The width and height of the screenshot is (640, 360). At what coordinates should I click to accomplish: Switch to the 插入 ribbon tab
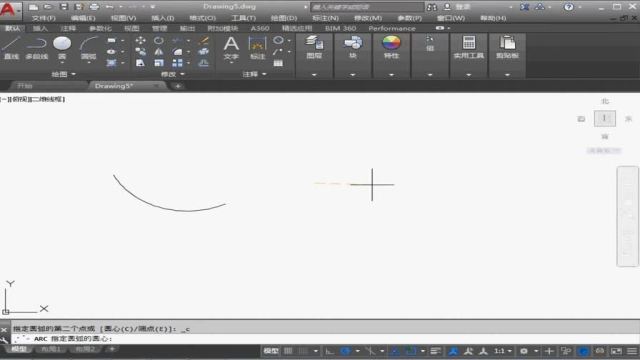point(40,28)
